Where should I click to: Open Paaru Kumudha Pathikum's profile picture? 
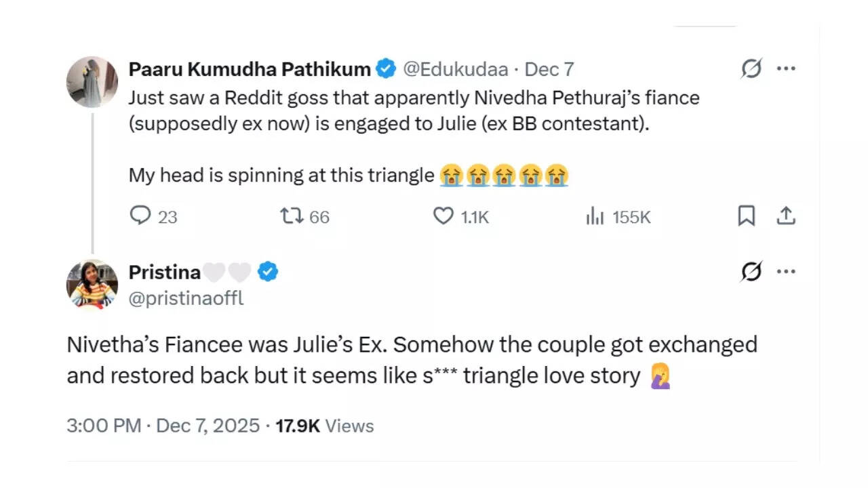[x=92, y=82]
